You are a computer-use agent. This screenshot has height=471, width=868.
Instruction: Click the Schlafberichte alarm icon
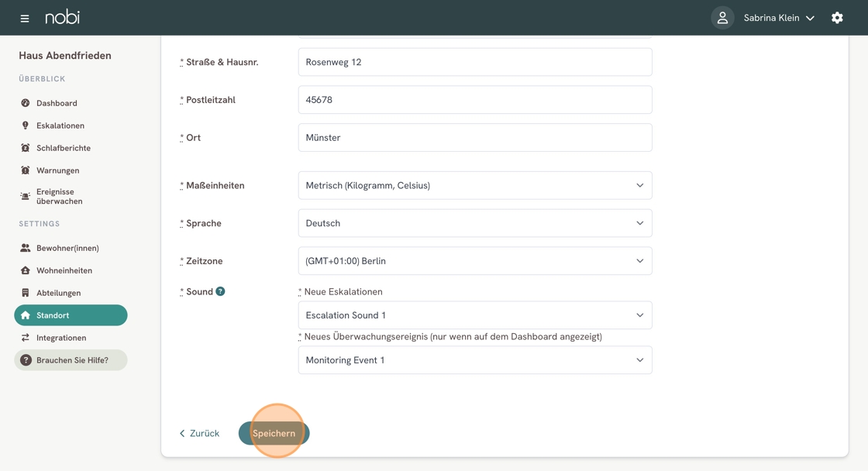[26, 148]
